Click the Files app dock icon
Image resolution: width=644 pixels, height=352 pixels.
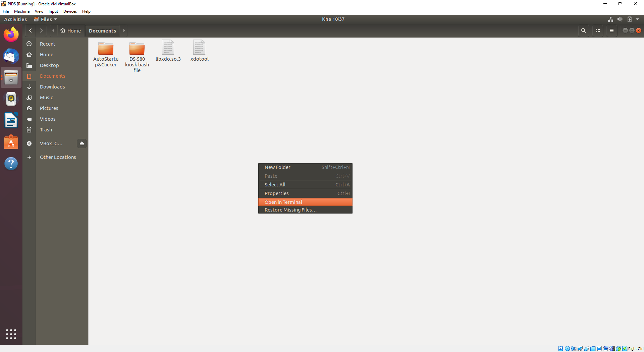11,77
